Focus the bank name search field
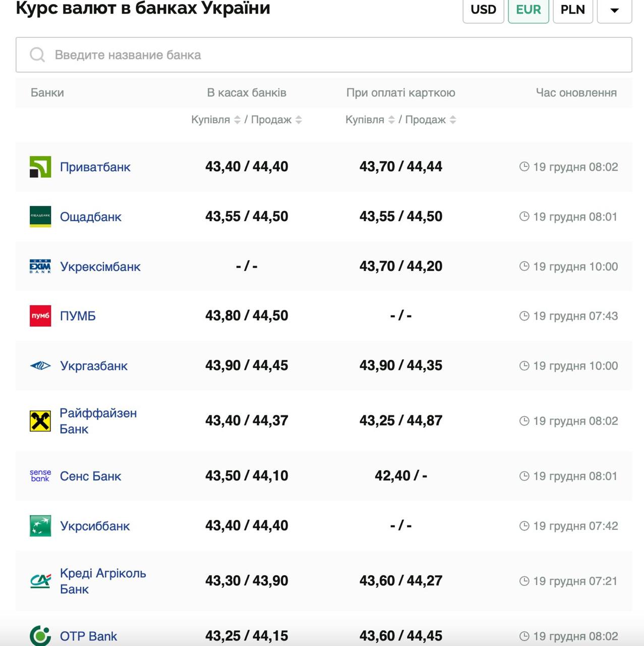Image resolution: width=644 pixels, height=646 pixels. click(x=333, y=55)
